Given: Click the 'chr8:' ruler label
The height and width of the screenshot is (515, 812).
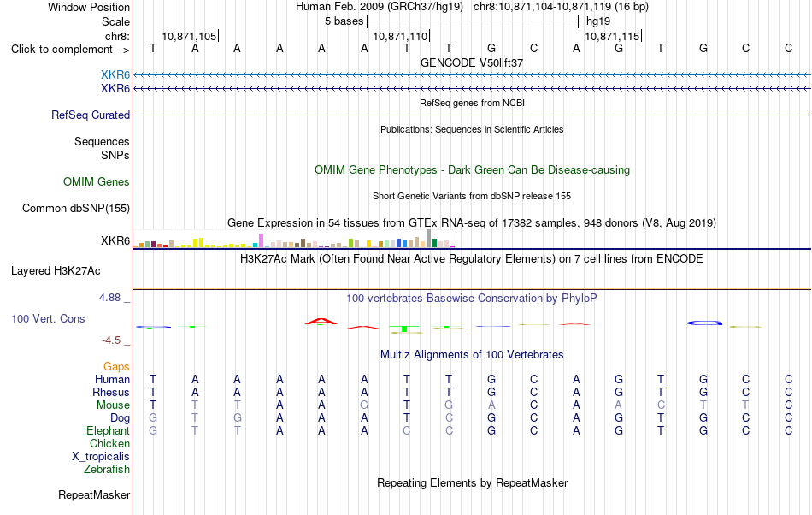Looking at the screenshot, I should (118, 36).
